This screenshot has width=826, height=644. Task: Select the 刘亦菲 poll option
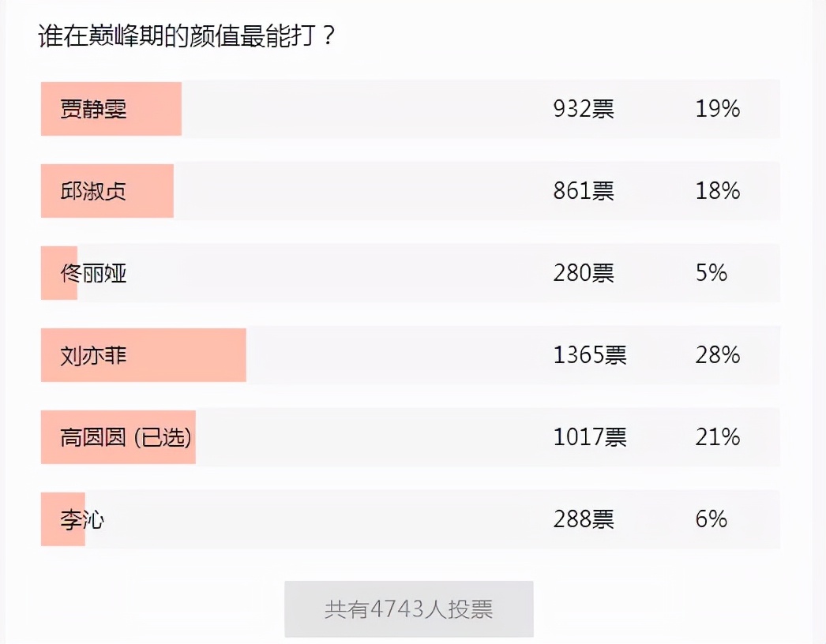411,355
